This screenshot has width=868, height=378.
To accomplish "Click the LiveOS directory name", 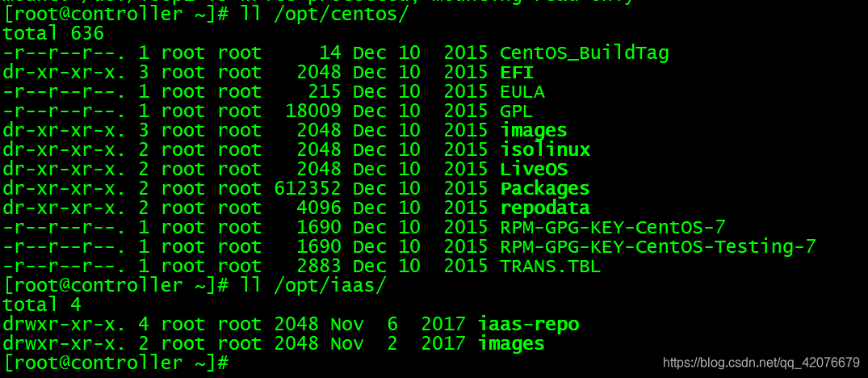I will (534, 170).
